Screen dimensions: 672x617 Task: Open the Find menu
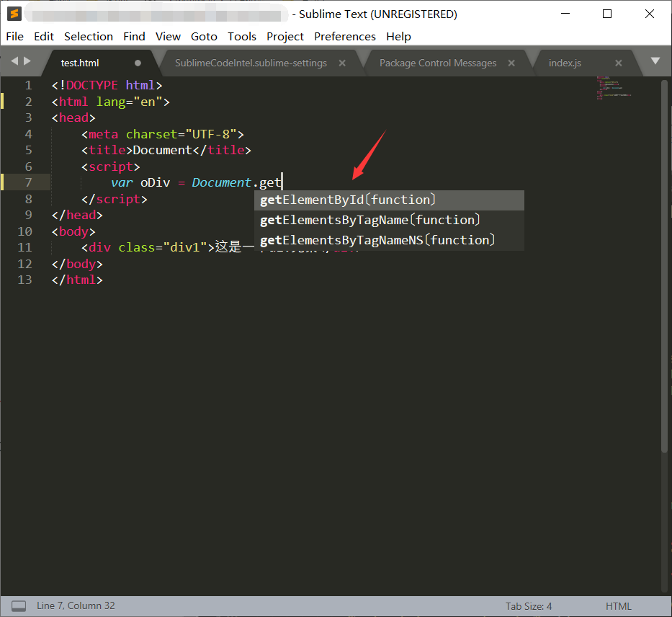point(134,37)
